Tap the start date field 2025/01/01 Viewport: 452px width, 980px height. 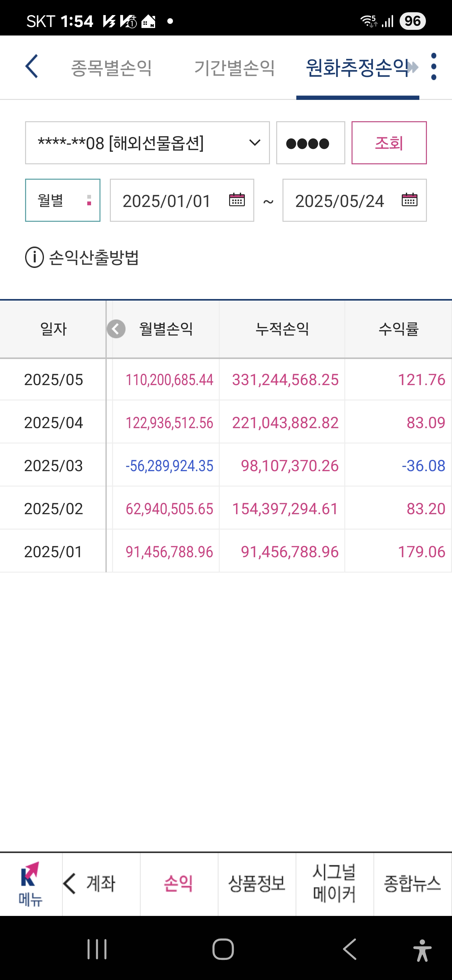pos(182,200)
